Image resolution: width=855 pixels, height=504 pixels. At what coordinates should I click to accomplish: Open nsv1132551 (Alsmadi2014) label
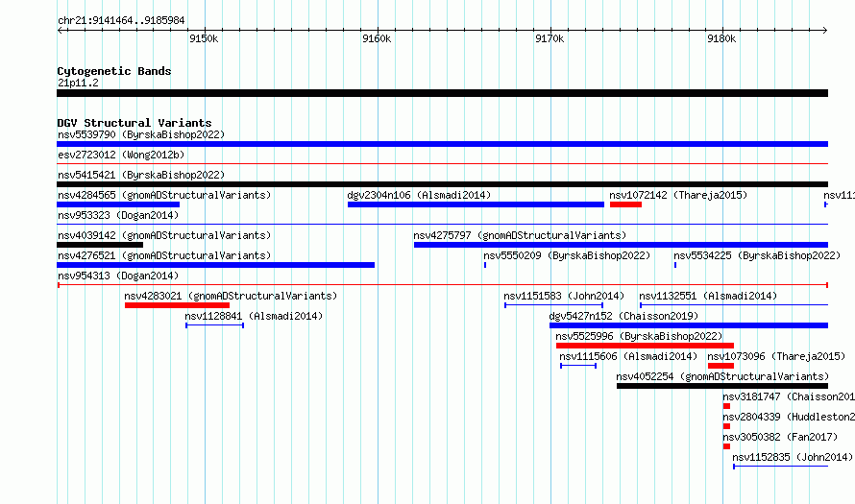[x=708, y=296]
